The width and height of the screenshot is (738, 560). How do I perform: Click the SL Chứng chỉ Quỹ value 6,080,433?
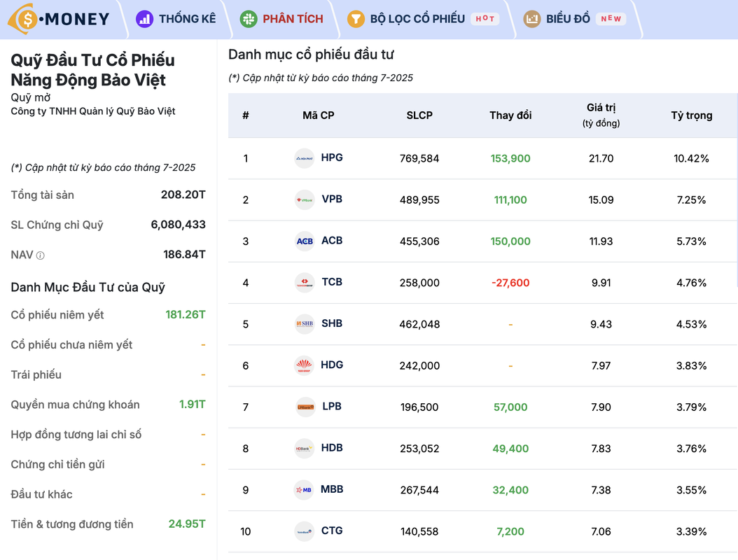[x=178, y=225]
